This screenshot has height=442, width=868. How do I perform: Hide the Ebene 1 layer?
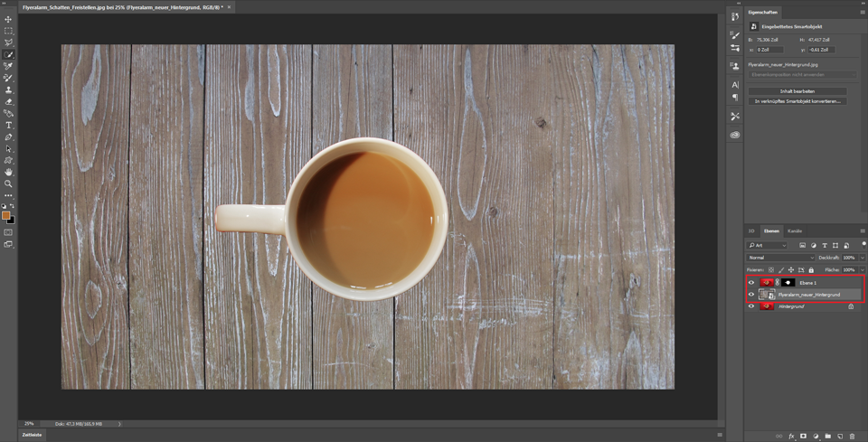[751, 283]
